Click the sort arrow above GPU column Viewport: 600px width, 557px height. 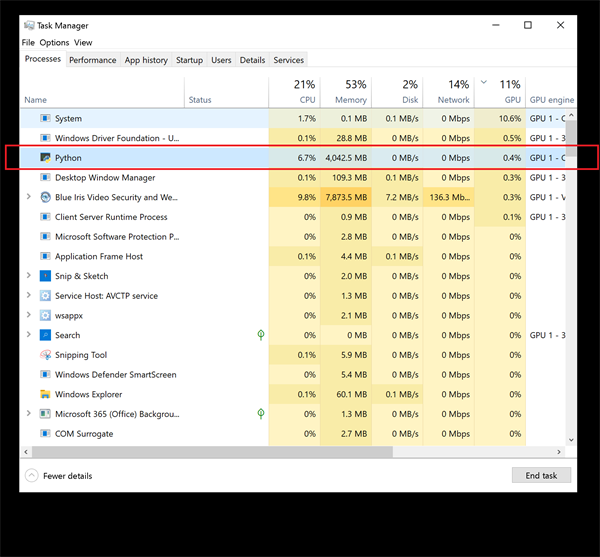(x=484, y=82)
